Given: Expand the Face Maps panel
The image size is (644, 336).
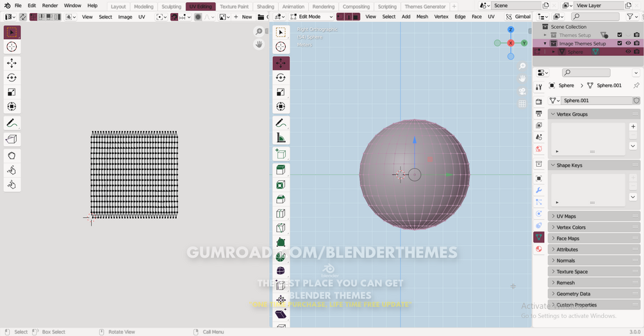Looking at the screenshot, I should click(594, 239).
